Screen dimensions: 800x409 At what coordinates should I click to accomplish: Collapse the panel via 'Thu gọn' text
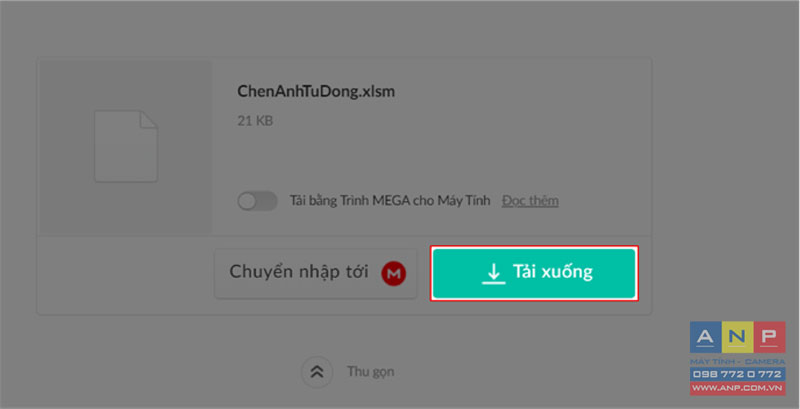click(370, 372)
